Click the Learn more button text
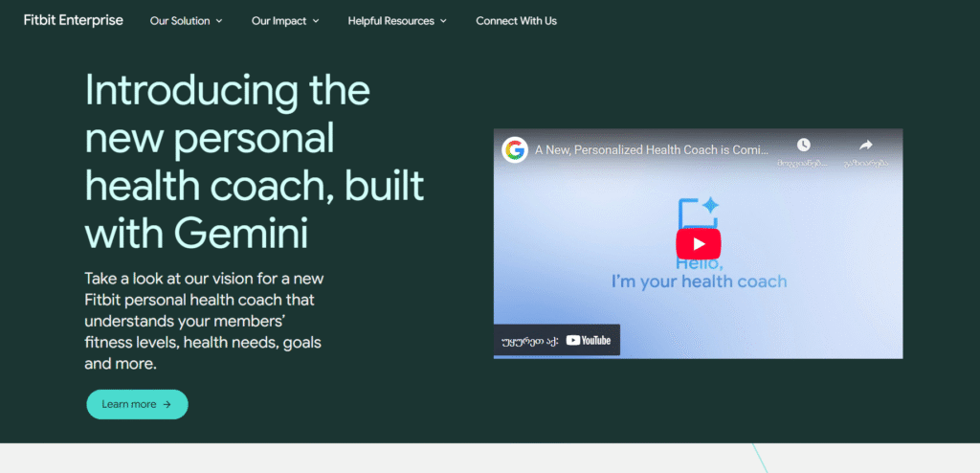 coord(128,404)
